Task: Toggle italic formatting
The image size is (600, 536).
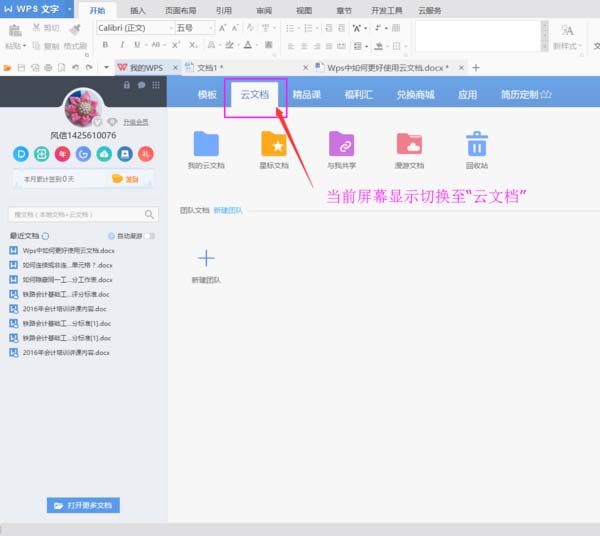Action: (122, 45)
